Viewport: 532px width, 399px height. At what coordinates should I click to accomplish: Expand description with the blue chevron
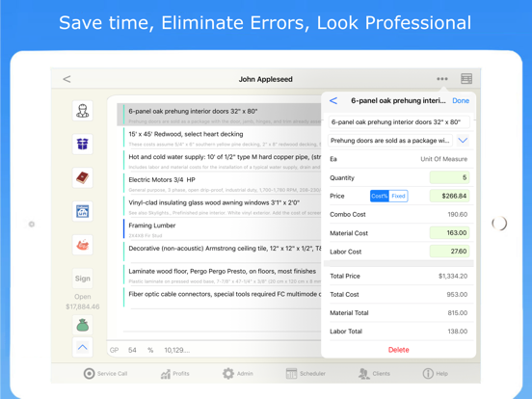point(463,141)
